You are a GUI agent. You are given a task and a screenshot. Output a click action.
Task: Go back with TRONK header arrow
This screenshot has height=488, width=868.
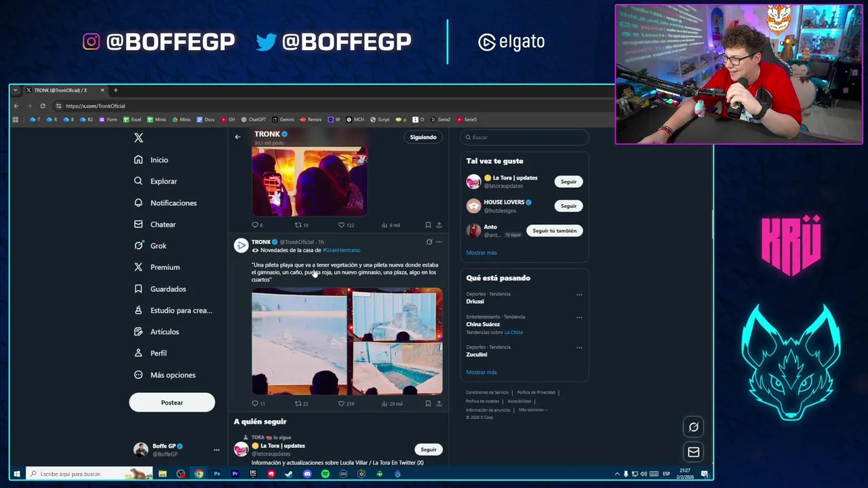pos(237,137)
